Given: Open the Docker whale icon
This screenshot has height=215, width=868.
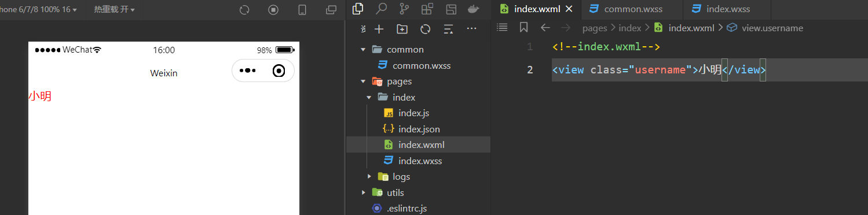Looking at the screenshot, I should 474,9.
